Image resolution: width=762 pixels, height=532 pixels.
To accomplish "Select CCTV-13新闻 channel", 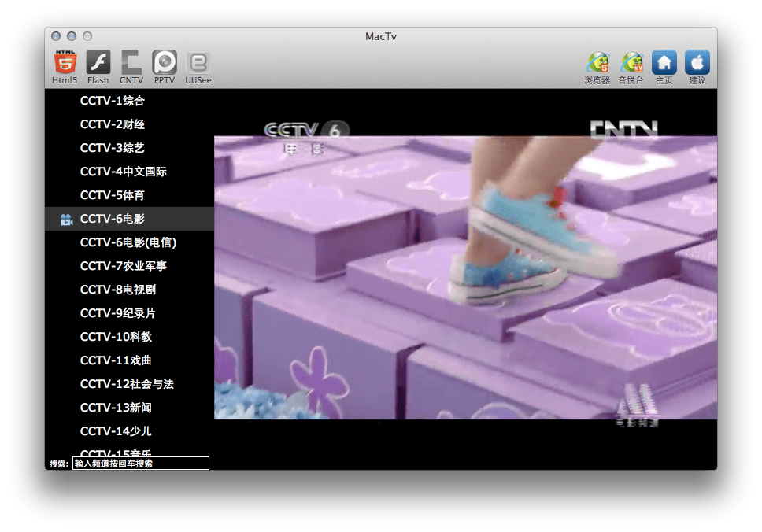I will (x=129, y=408).
